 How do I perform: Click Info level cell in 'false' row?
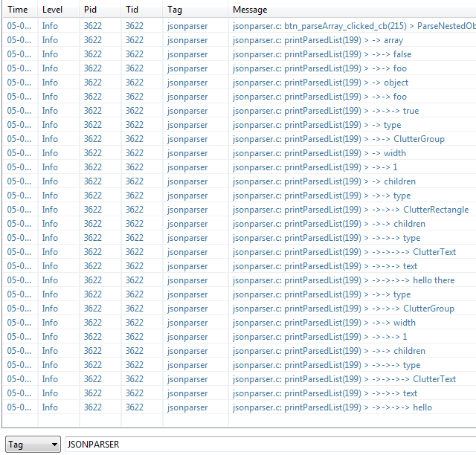(x=50, y=54)
